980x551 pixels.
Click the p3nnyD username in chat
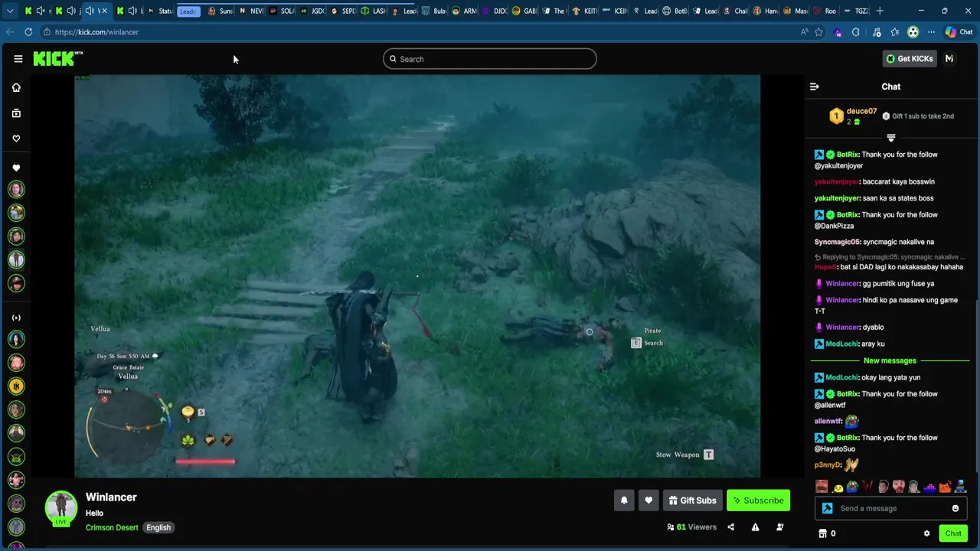click(x=828, y=465)
